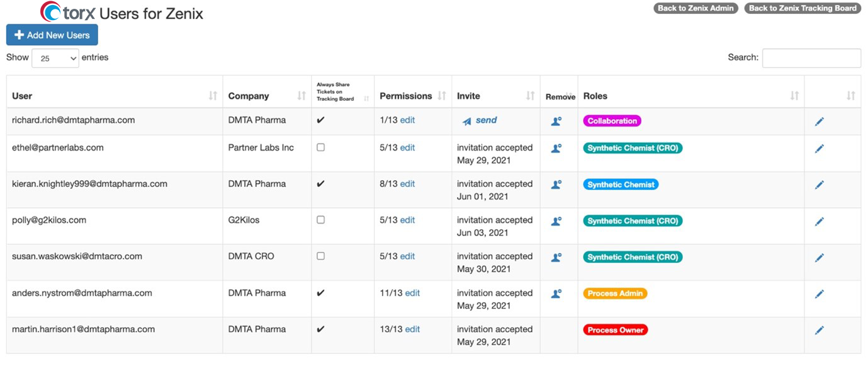Viewport: 868px width, 369px height.
Task: Open the Show entries dropdown
Action: pos(55,58)
